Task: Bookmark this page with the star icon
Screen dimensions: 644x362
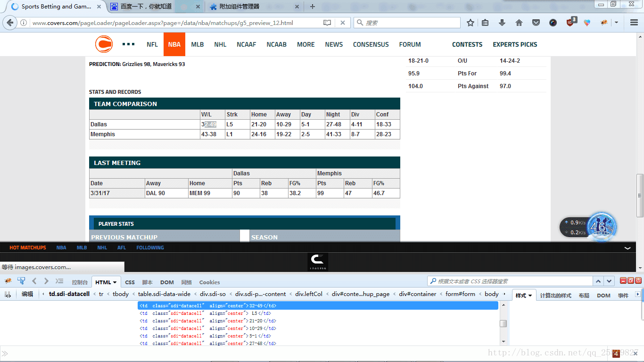Action: 471,23
